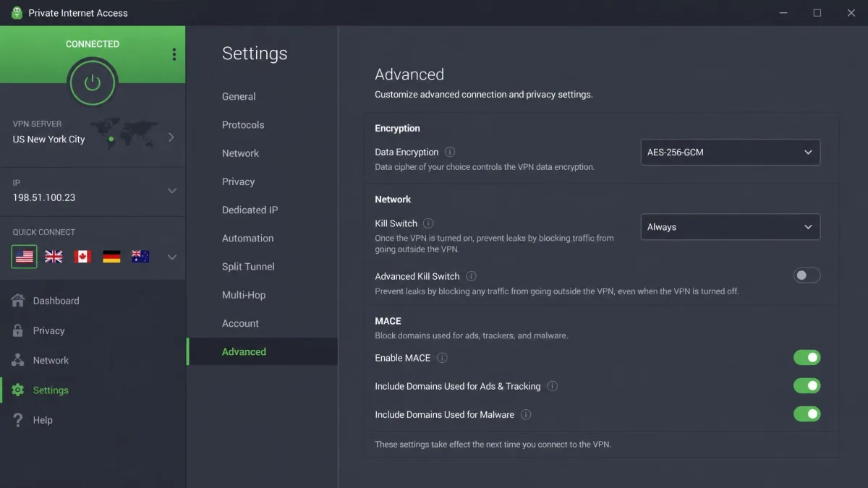Toggle the Advanced Kill Switch
Image resolution: width=868 pixels, height=488 pixels.
pyautogui.click(x=807, y=275)
